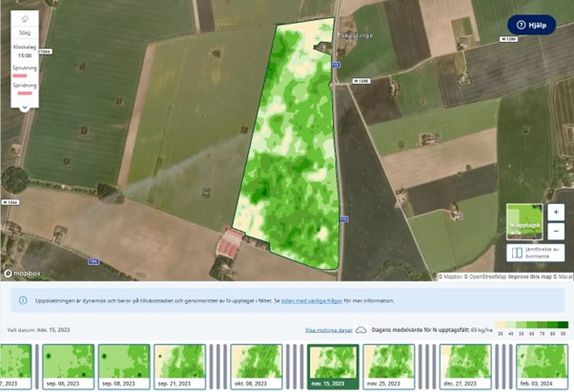Open the Hjälp help button
574x392 pixels.
coord(531,25)
